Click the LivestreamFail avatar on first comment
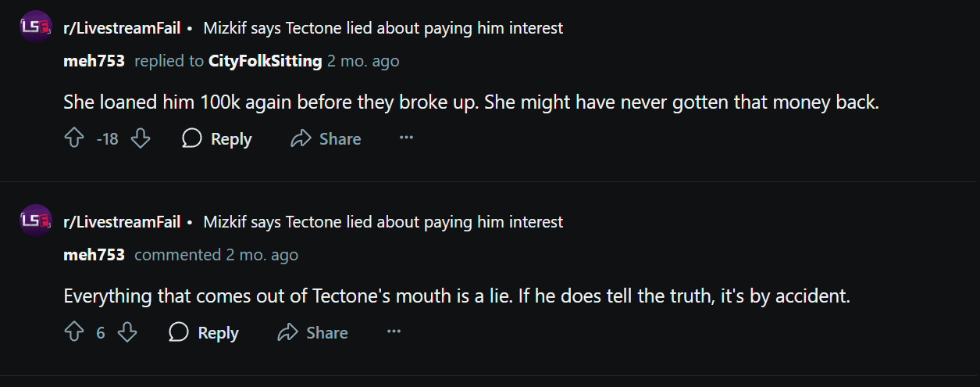 coord(35,27)
